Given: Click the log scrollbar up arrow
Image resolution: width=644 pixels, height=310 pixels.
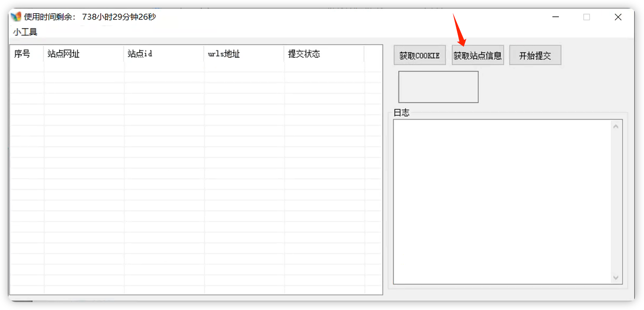Looking at the screenshot, I should 616,126.
